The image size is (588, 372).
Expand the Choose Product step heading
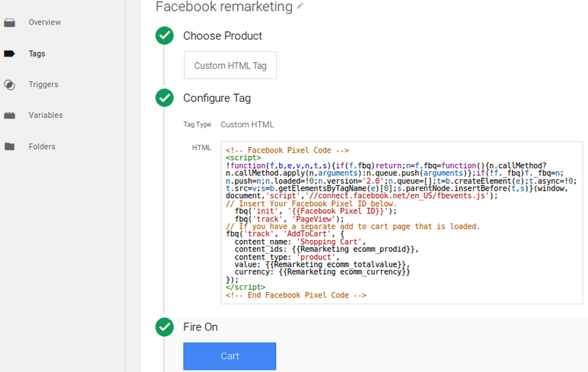(x=222, y=35)
